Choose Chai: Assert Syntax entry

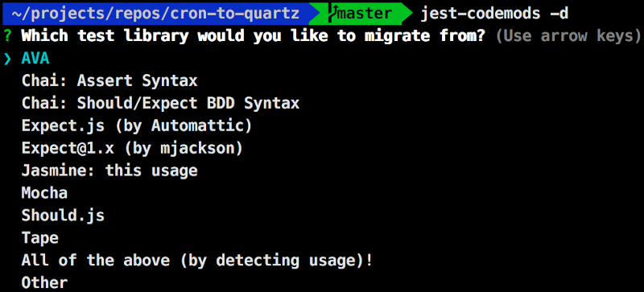click(x=109, y=81)
